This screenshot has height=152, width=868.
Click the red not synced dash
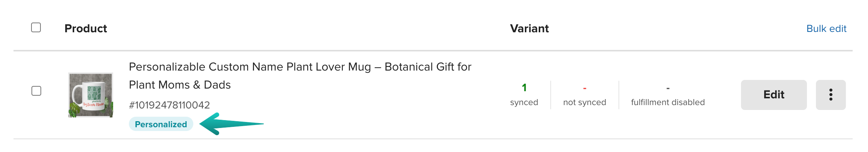point(584,89)
